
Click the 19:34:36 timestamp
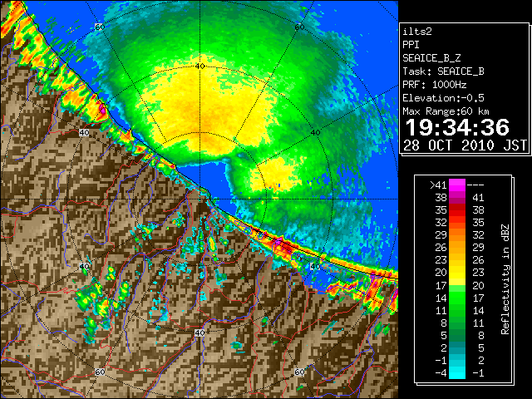tap(457, 127)
